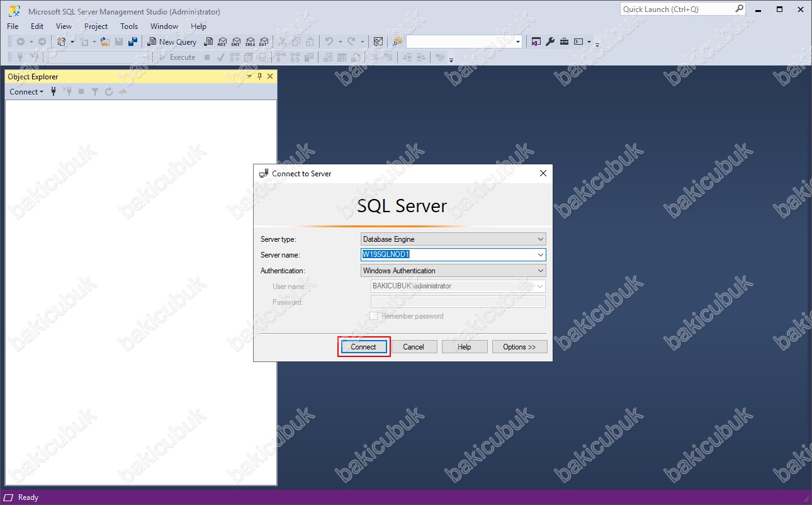This screenshot has height=505, width=812.
Task: Open the Connect dropdown in Object Explorer
Action: tap(26, 92)
